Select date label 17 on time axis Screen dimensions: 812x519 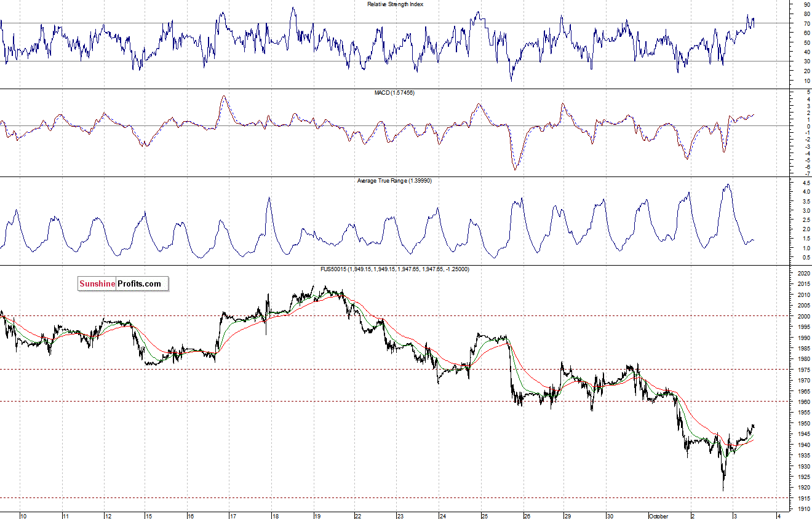[x=233, y=516]
